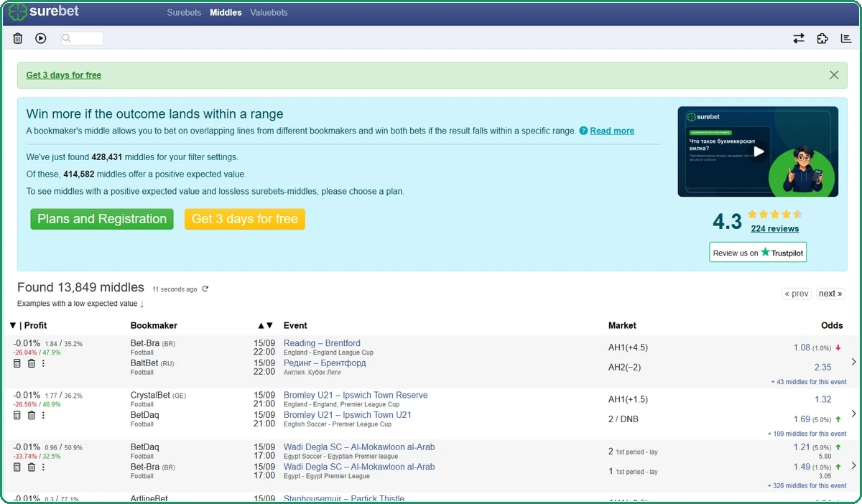Open the Read more link
Screen dimensions: 862x504
coord(612,131)
